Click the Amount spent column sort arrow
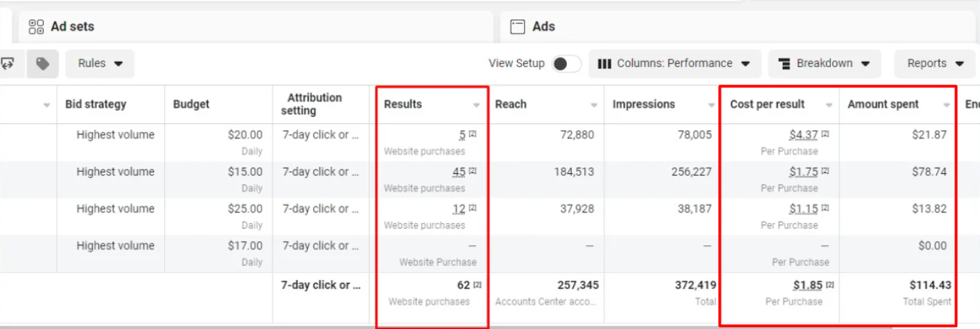 (x=947, y=105)
